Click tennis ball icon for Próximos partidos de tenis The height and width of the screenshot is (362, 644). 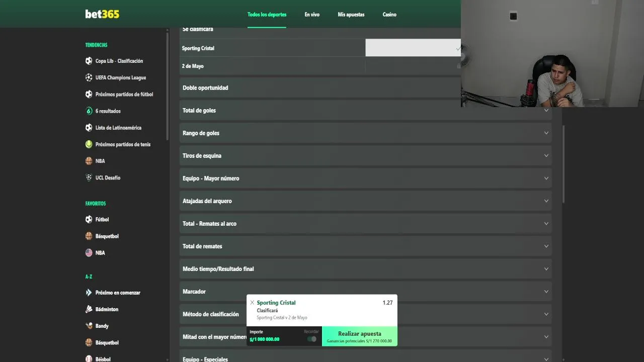(89, 144)
